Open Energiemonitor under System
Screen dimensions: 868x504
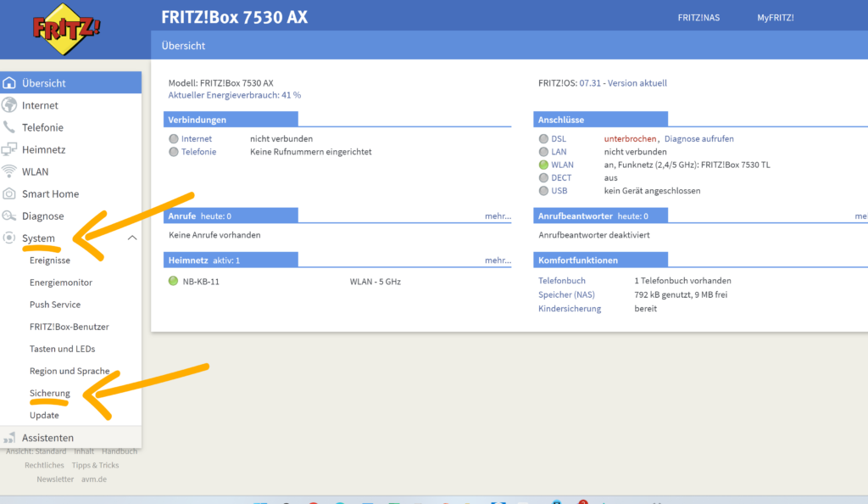tap(61, 283)
